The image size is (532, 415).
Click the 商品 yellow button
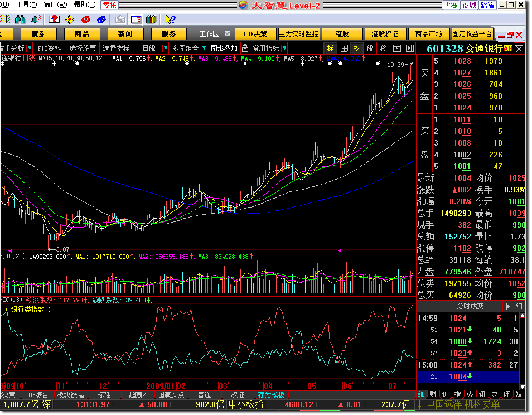(82, 34)
